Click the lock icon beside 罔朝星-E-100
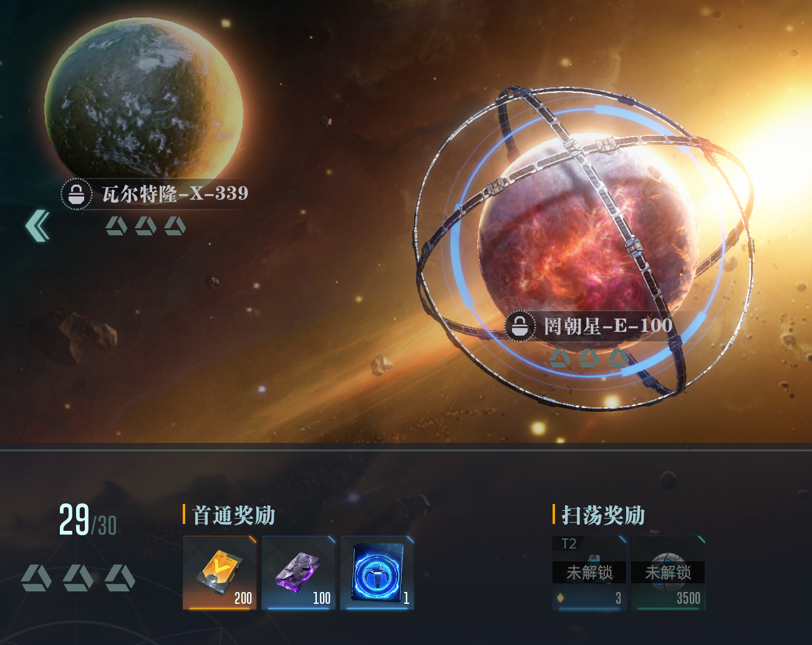The width and height of the screenshot is (812, 645). click(520, 326)
